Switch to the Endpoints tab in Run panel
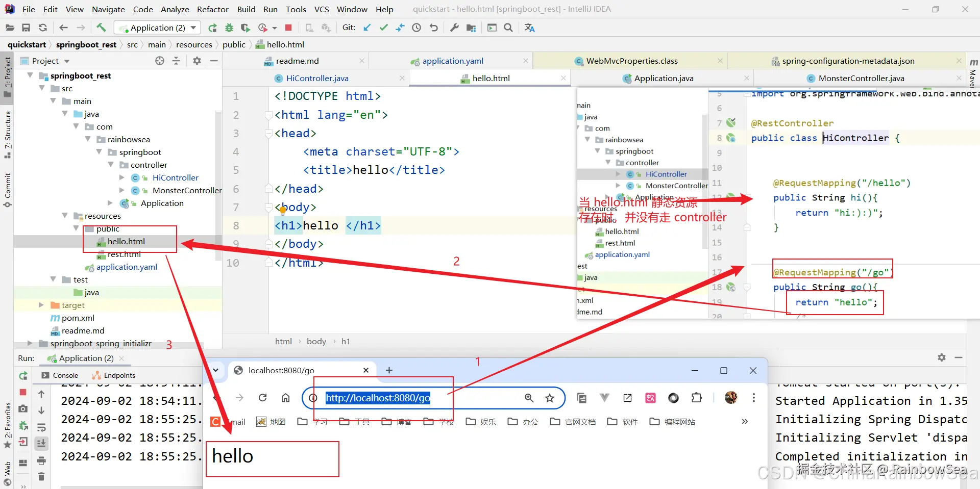The width and height of the screenshot is (980, 489). [113, 375]
